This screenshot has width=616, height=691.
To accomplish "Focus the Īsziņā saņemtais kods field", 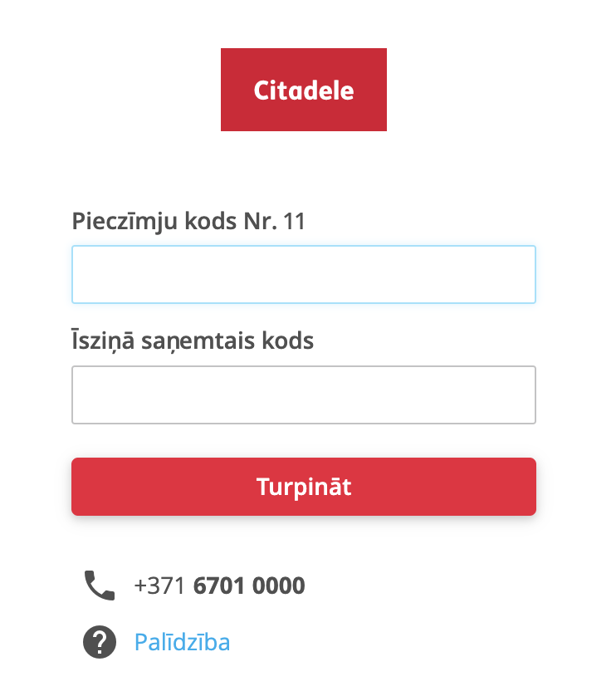I will pyautogui.click(x=304, y=395).
